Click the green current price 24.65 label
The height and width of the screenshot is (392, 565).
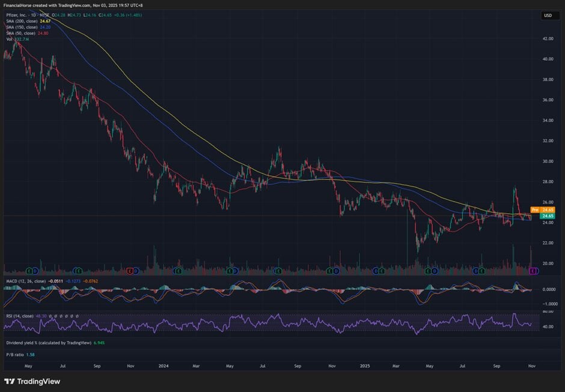(x=547, y=216)
